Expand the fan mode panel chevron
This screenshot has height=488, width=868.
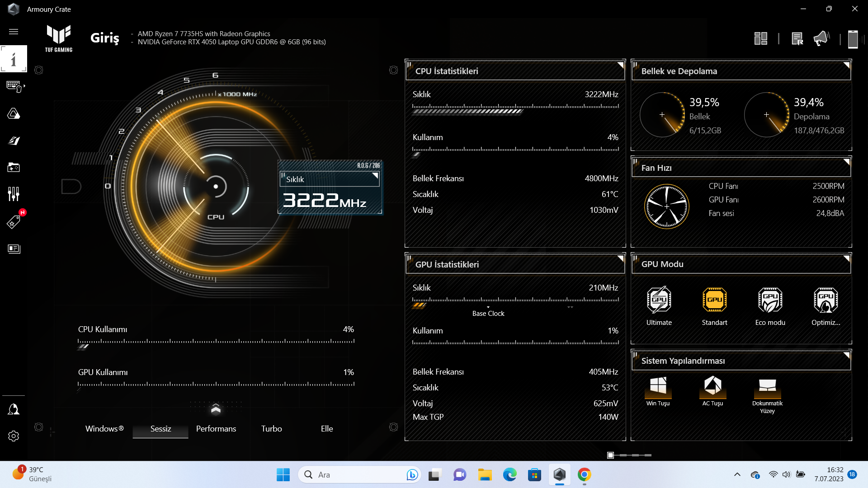[216, 408]
